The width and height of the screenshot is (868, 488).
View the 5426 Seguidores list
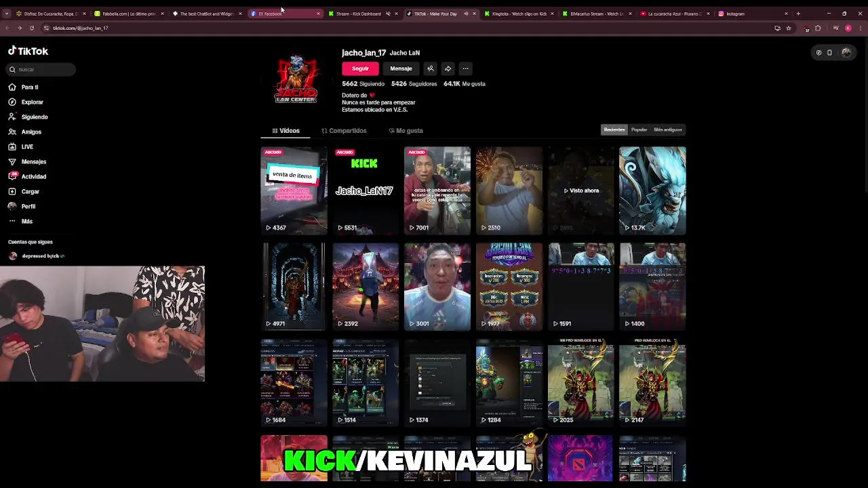(414, 83)
